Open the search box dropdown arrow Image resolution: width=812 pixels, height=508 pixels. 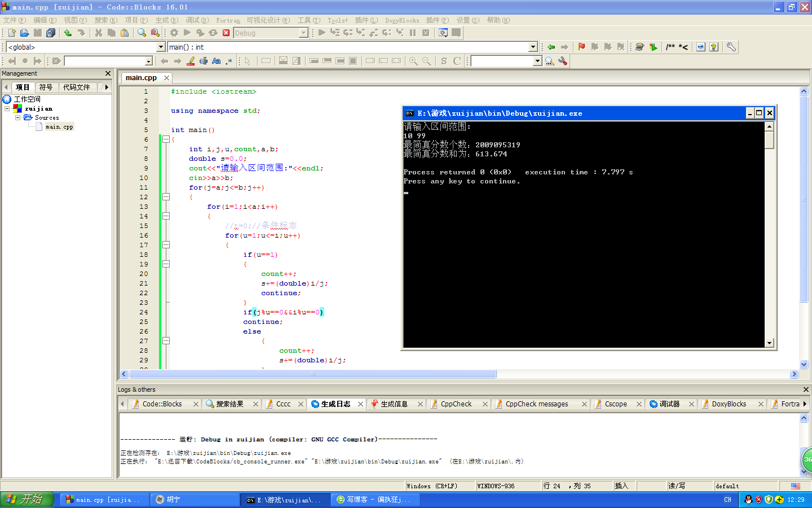537,61
